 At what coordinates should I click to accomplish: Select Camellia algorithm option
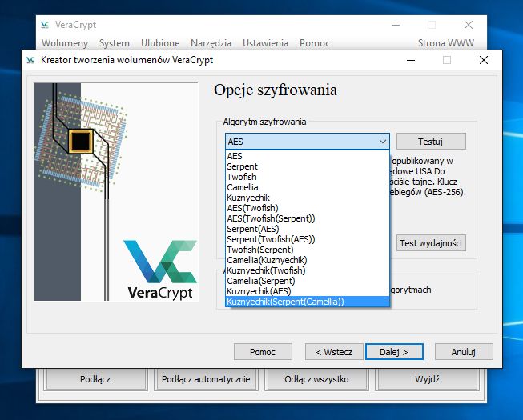click(x=308, y=187)
